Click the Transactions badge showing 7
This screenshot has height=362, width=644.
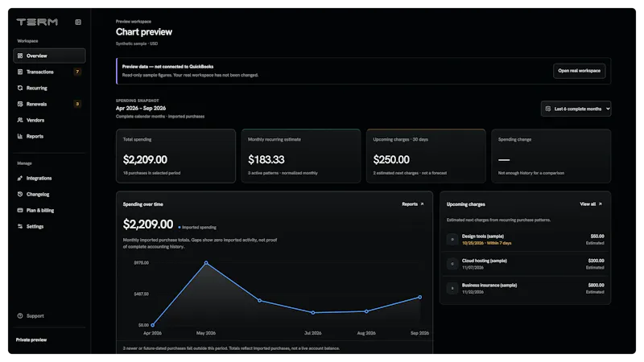click(x=77, y=72)
